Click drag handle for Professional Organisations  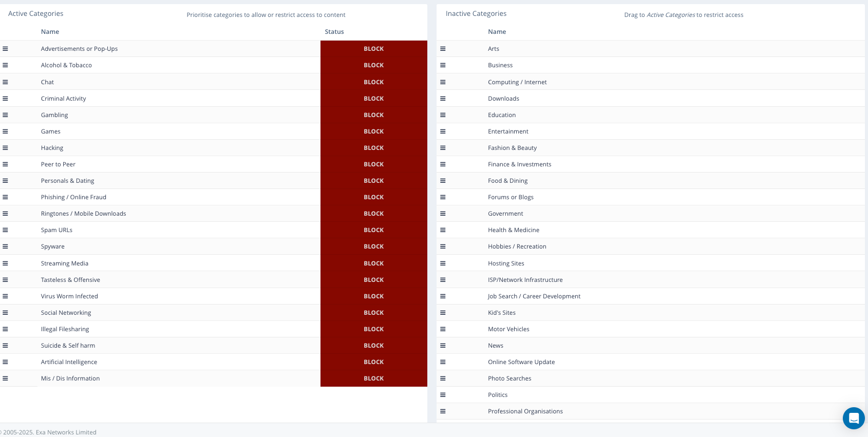point(443,411)
